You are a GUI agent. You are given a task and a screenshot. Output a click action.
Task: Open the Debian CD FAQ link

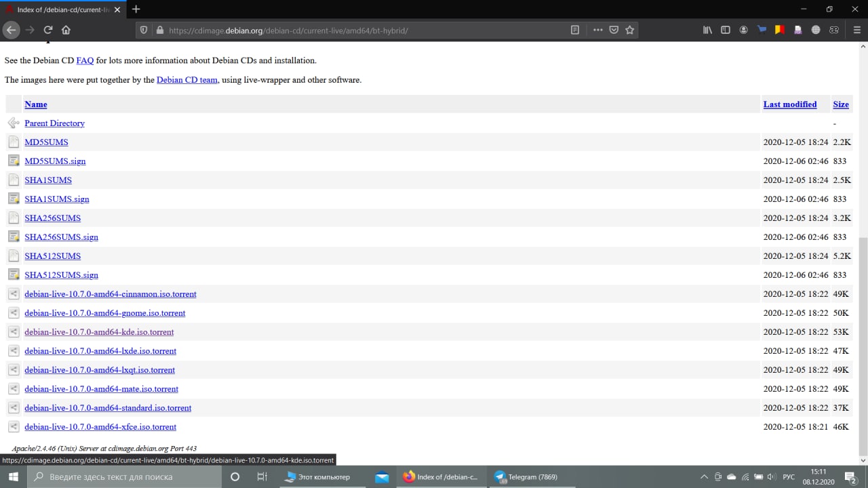(85, 60)
